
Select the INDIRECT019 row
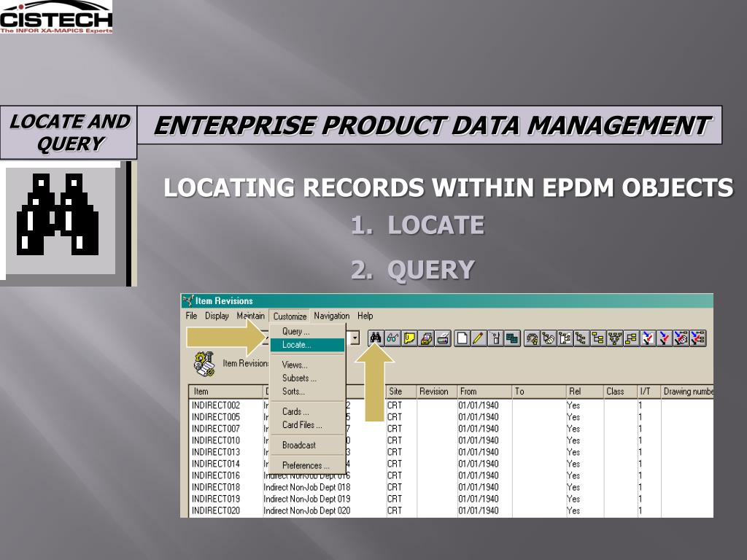coord(451,499)
